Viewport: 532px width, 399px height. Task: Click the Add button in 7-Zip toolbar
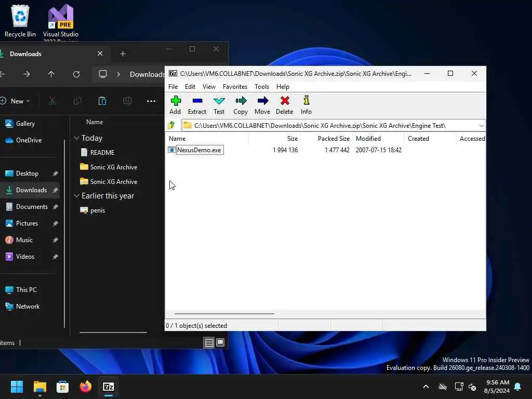pyautogui.click(x=175, y=105)
